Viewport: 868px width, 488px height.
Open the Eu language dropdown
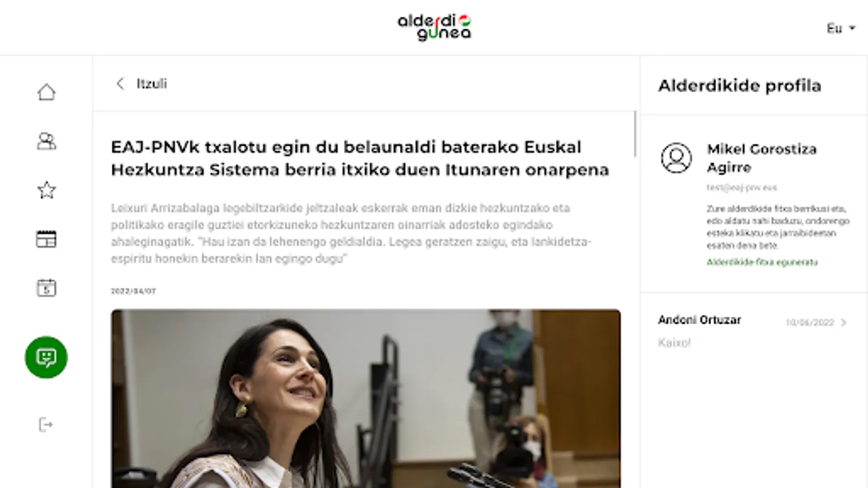coord(841,28)
